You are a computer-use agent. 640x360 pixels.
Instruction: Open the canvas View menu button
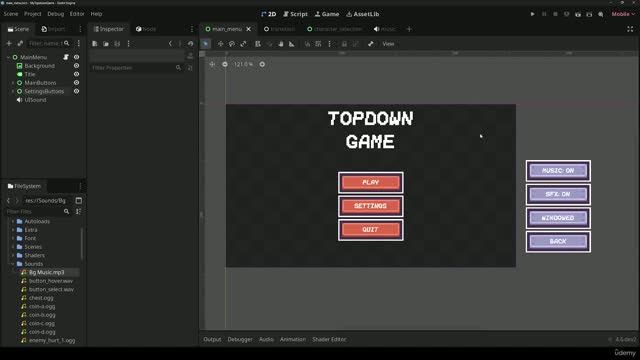[388, 44]
